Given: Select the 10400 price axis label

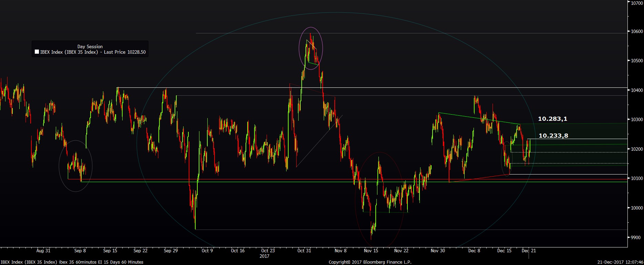Looking at the screenshot, I should coord(637,90).
